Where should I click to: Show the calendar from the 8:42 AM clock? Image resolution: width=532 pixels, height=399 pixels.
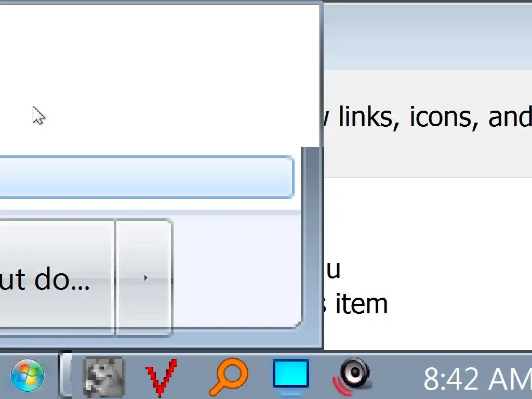click(477, 379)
